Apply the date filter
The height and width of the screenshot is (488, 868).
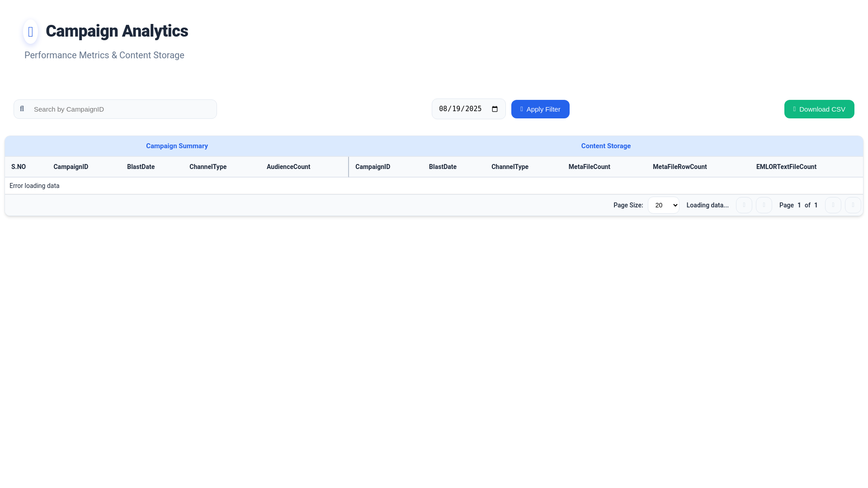(x=540, y=109)
